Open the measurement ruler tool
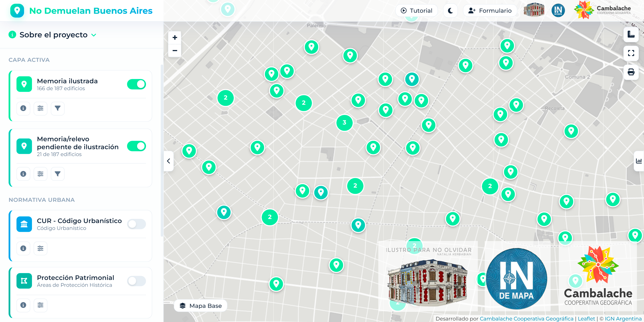This screenshot has width=644, height=322. [x=631, y=35]
